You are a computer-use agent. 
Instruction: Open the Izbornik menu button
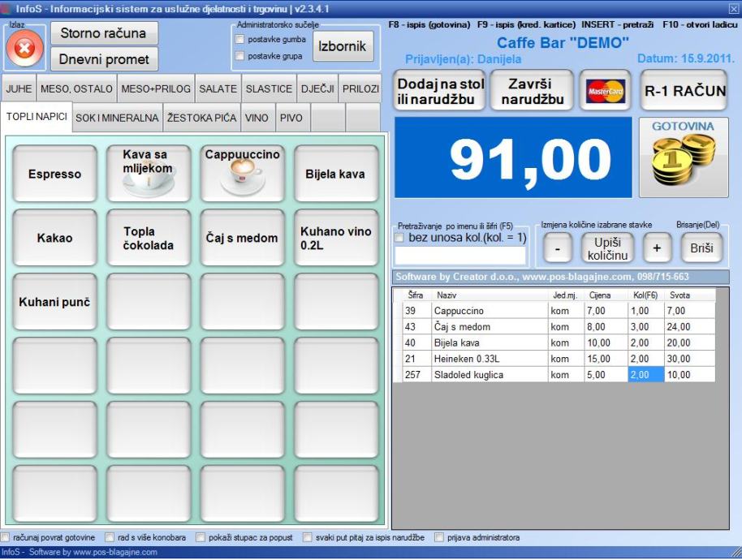[343, 46]
